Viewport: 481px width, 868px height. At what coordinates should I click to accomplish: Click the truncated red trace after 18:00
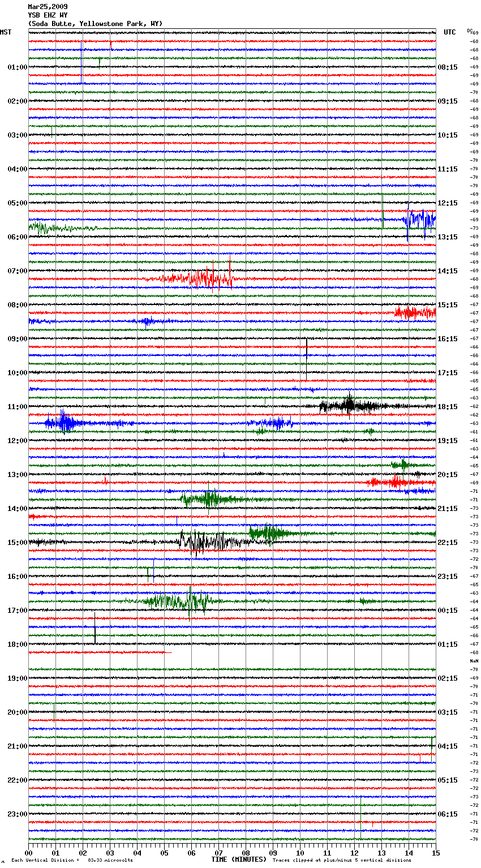100,652
